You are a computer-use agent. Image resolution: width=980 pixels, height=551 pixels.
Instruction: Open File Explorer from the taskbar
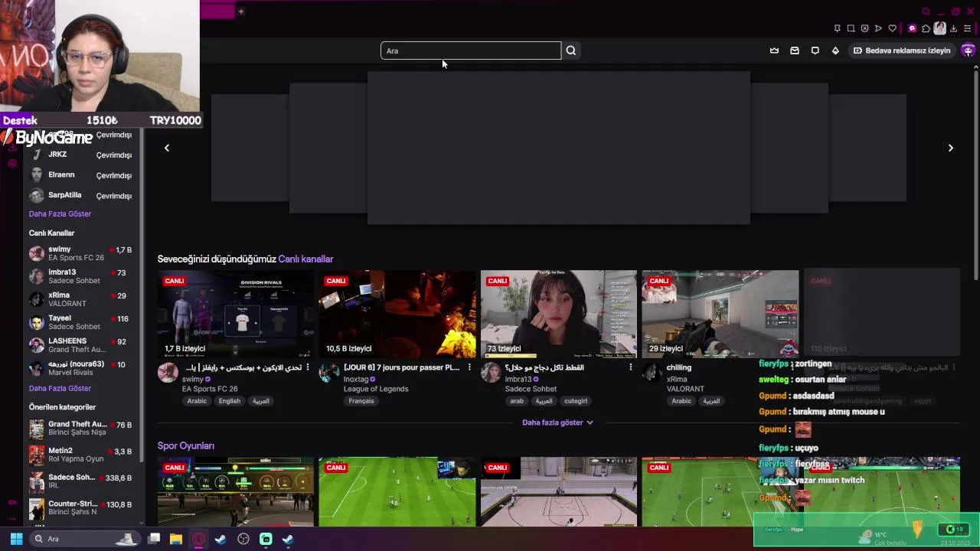coord(176,539)
